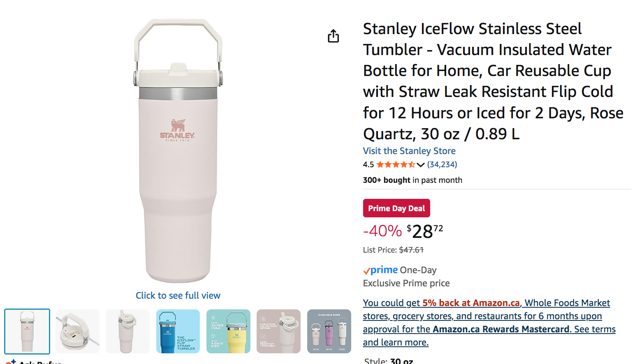
Task: Select the Available Sizes comparison thumbnail
Action: tap(329, 331)
